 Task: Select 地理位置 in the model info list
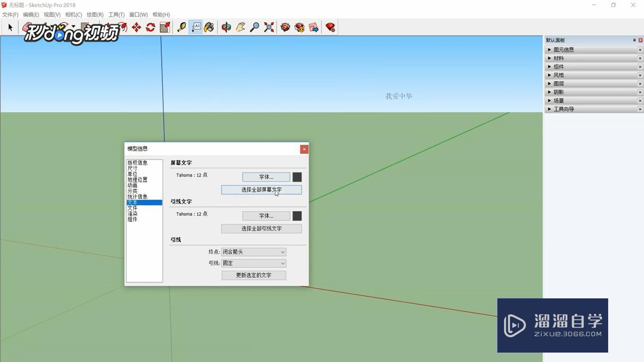138,180
